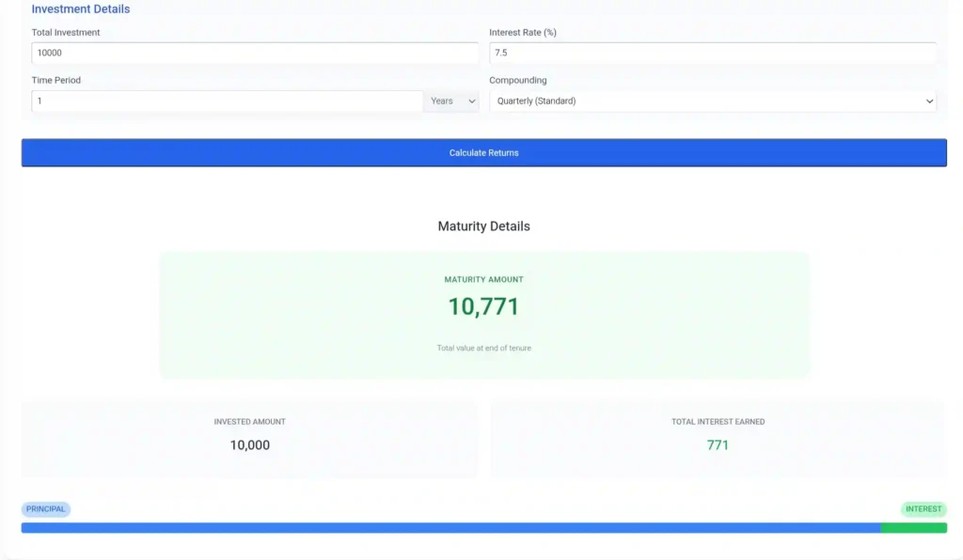Click the Total value at end of tenure caption
The image size is (963, 560).
(x=483, y=347)
